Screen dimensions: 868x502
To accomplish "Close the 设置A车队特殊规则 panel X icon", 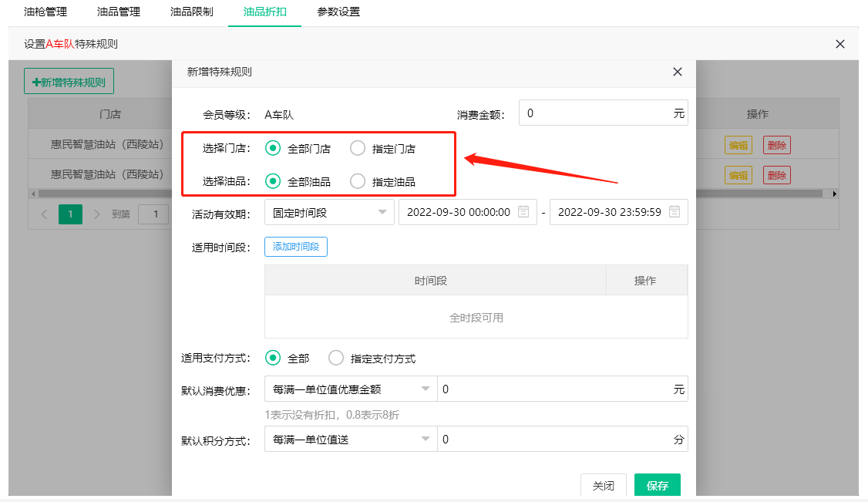I will tap(840, 44).
